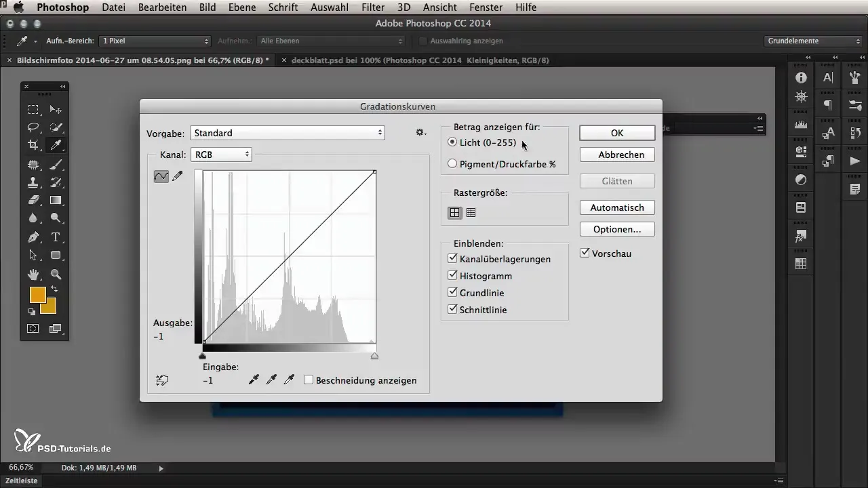Click OK in Gradationskurven dialog
Image resolution: width=868 pixels, height=488 pixels.
tap(617, 133)
